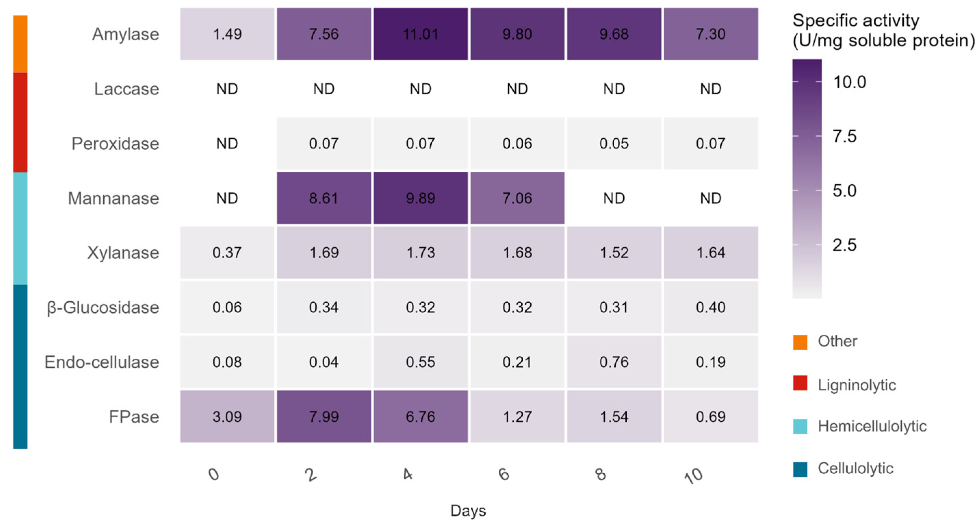Click the purple specific activity color scale bar
Screen dimensions: 980x526
(807, 179)
